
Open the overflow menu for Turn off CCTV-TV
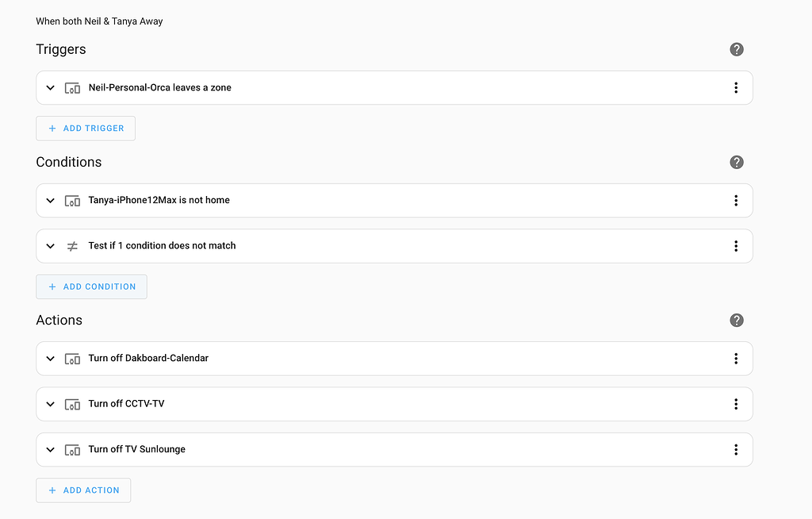point(736,404)
